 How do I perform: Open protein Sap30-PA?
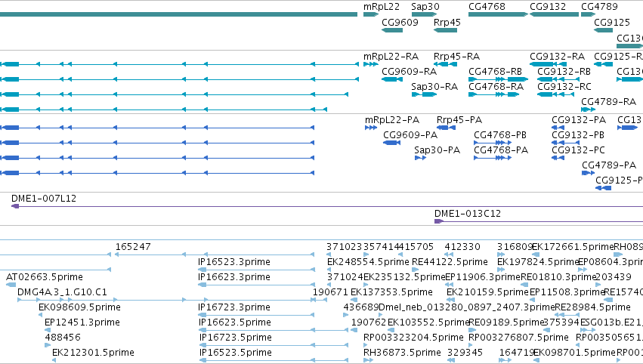[x=437, y=150]
